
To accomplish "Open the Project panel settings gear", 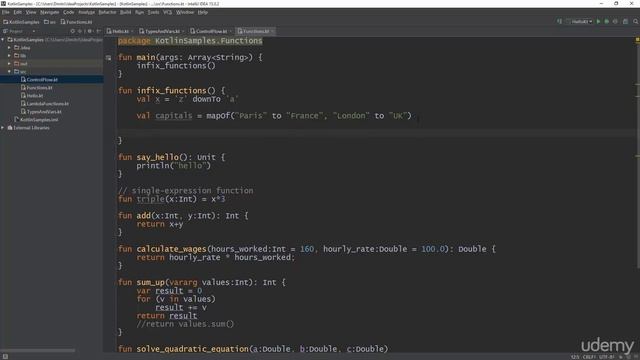I will [90, 31].
